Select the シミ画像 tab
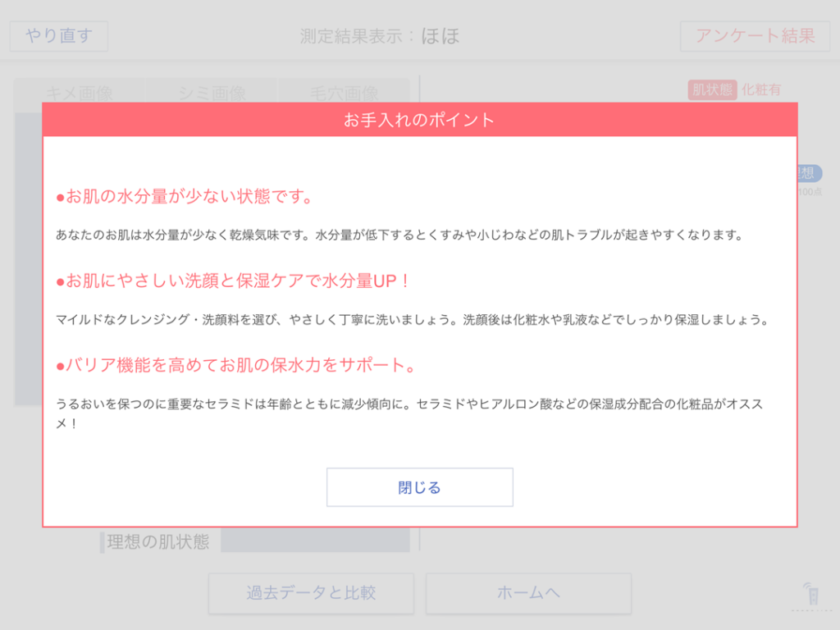Image resolution: width=840 pixels, height=630 pixels. [212, 93]
